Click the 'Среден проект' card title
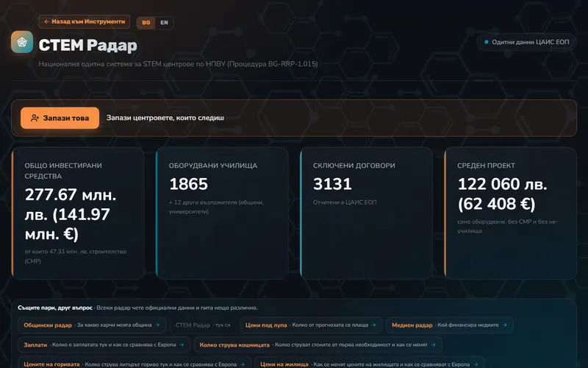This screenshot has height=368, width=588. [x=486, y=165]
